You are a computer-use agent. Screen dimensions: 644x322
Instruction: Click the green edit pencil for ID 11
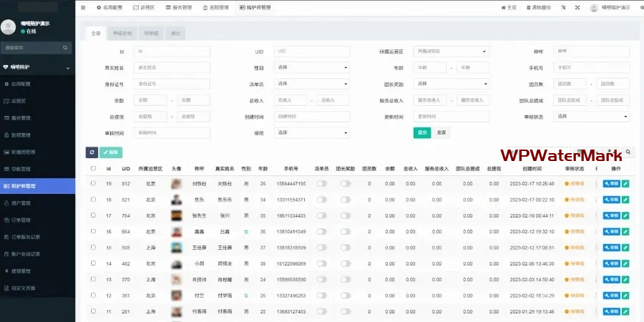click(625, 312)
